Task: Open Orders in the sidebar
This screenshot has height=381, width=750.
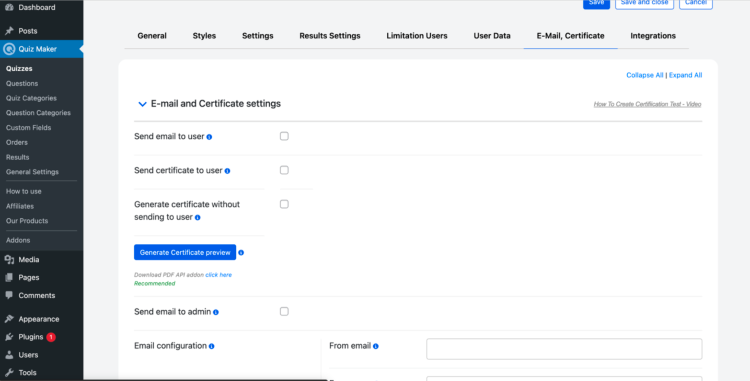Action: click(17, 142)
